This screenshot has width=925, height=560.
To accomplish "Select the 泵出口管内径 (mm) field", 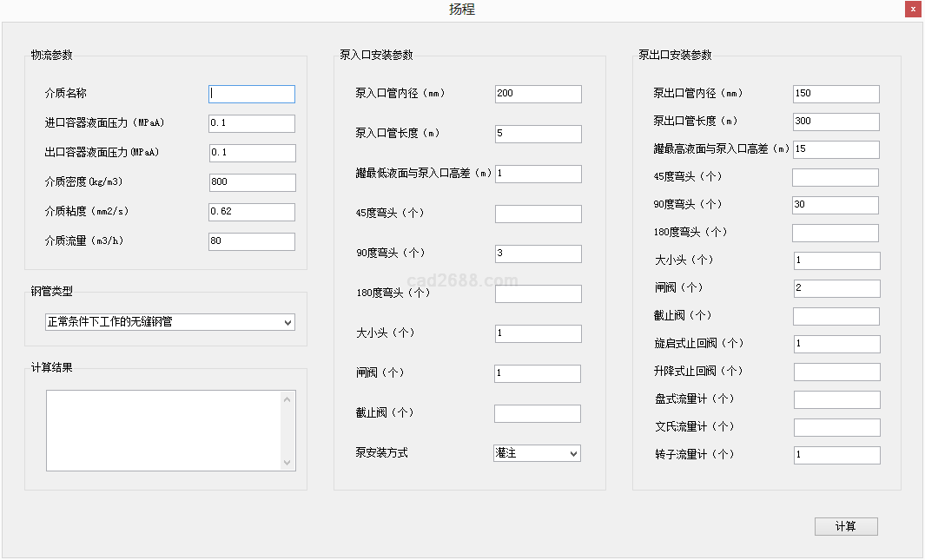I will [x=836, y=94].
